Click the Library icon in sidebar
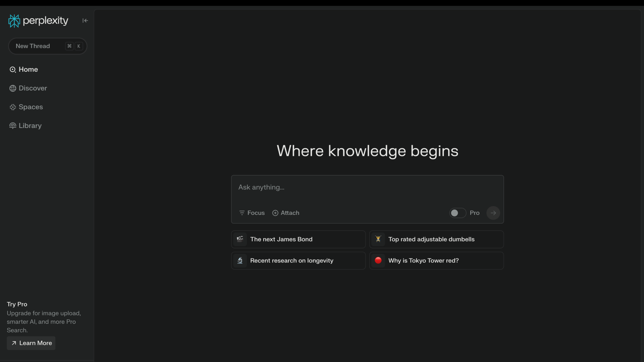Viewport: 644px width, 362px height. [x=13, y=126]
